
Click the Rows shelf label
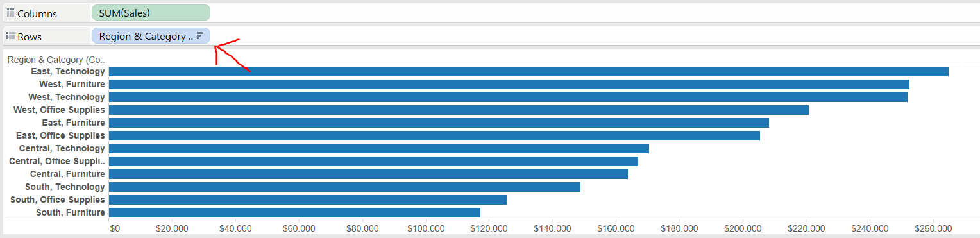(29, 37)
